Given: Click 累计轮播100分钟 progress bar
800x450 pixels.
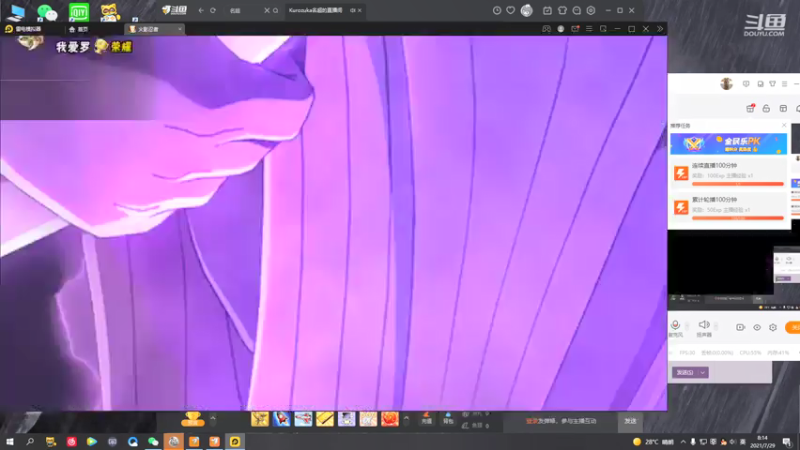Looking at the screenshot, I should coord(737,218).
